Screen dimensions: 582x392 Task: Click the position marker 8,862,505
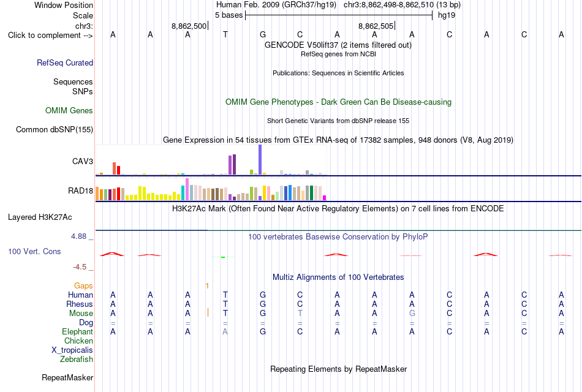pyautogui.click(x=376, y=26)
